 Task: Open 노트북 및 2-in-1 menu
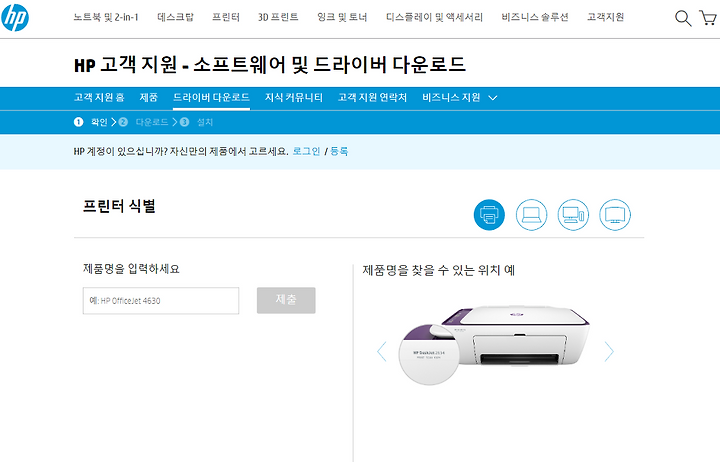(x=106, y=17)
